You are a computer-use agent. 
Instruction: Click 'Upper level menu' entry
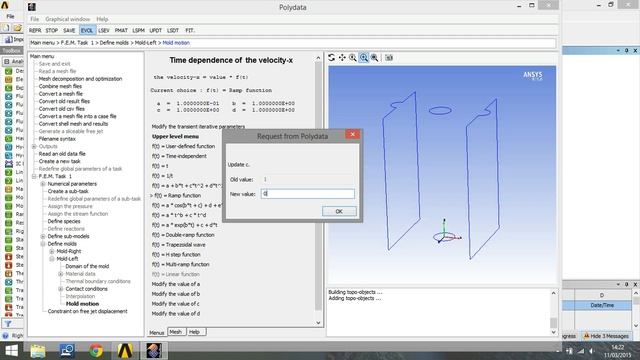pos(175,136)
